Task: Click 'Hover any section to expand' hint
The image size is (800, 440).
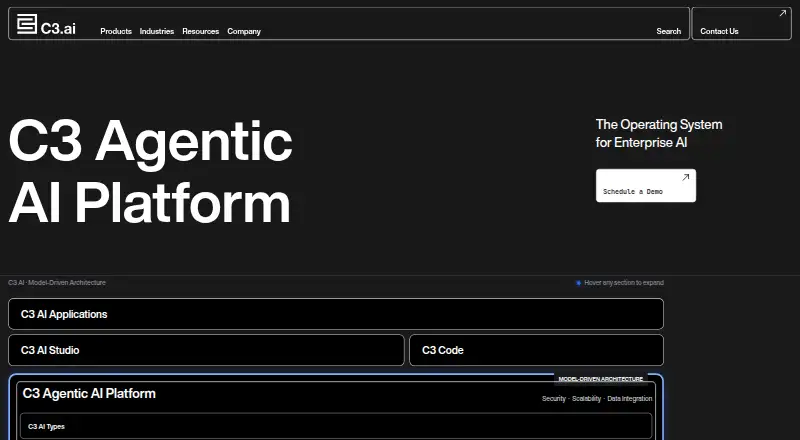Action: [623, 283]
